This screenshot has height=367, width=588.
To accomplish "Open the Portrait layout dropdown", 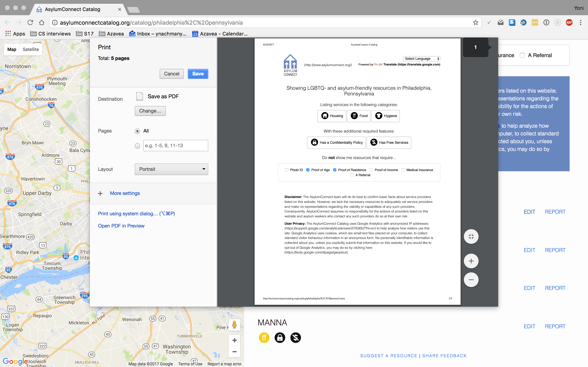I will click(x=171, y=169).
